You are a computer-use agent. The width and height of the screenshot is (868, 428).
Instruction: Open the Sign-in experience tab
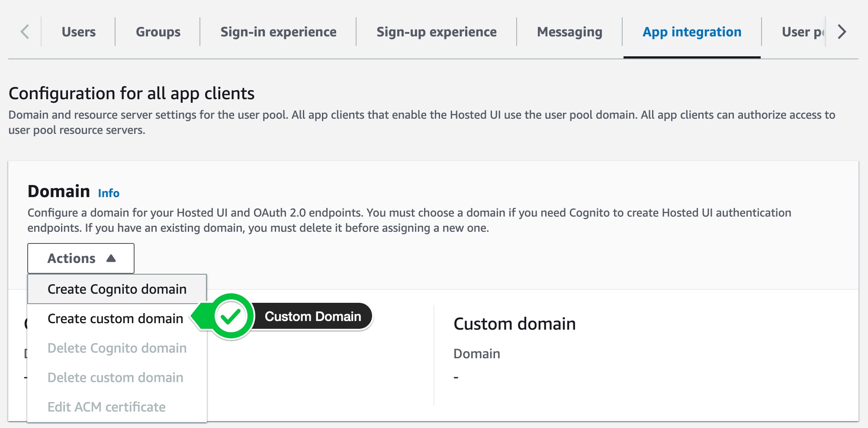[x=278, y=32]
